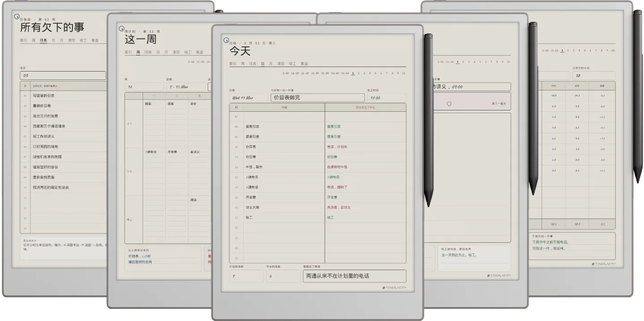The height and width of the screenshot is (321, 644).
Task: Select task row 发出三月的发票
Action: click(x=63, y=116)
